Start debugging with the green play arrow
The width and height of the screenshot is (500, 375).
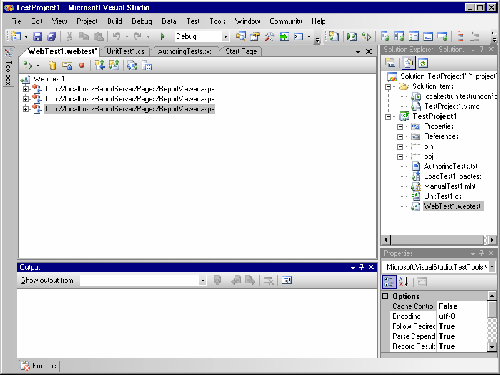tap(162, 36)
